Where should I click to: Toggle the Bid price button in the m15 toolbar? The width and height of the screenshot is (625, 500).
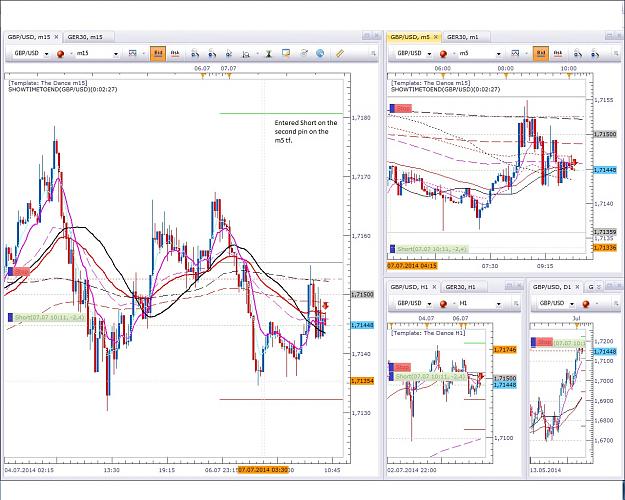[158, 53]
